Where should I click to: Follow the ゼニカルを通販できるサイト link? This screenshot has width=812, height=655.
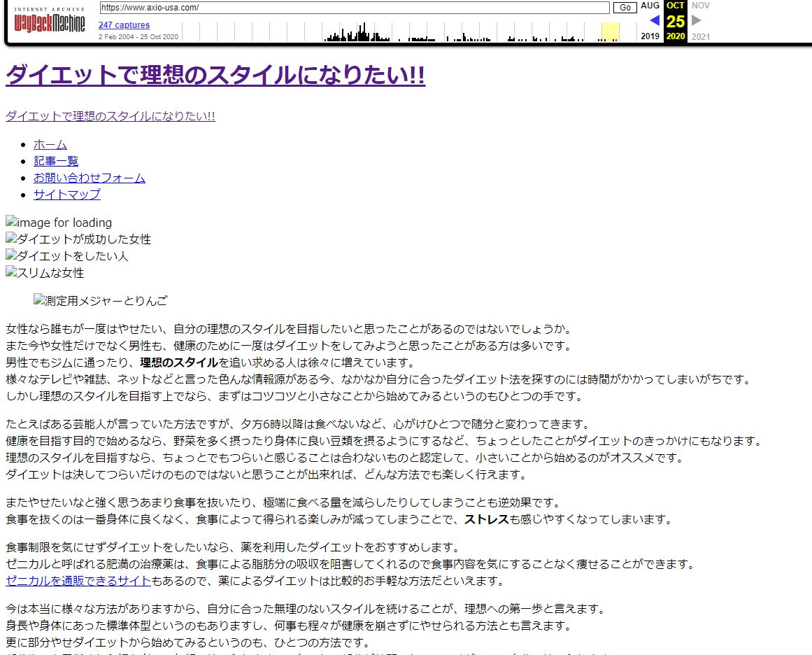78,581
